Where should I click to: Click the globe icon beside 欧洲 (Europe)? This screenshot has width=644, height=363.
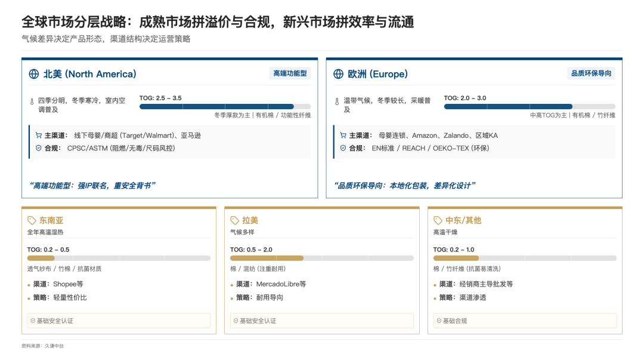[x=338, y=74]
